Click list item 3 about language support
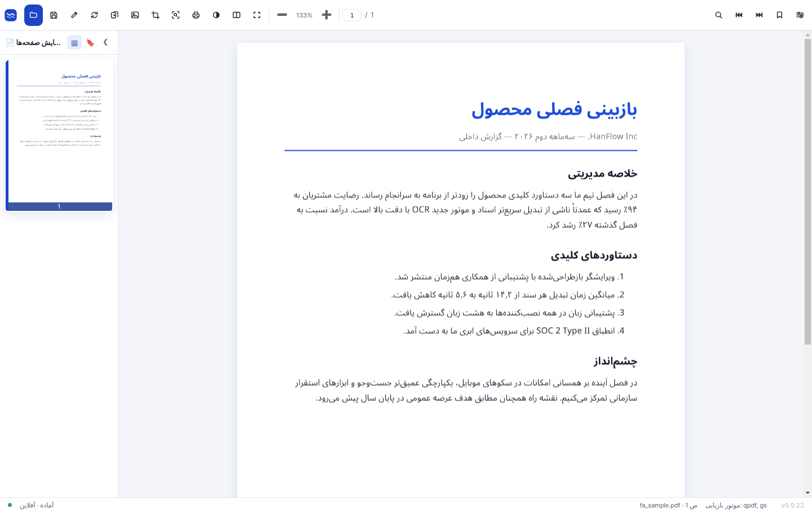This screenshot has height=512, width=812. click(x=509, y=313)
